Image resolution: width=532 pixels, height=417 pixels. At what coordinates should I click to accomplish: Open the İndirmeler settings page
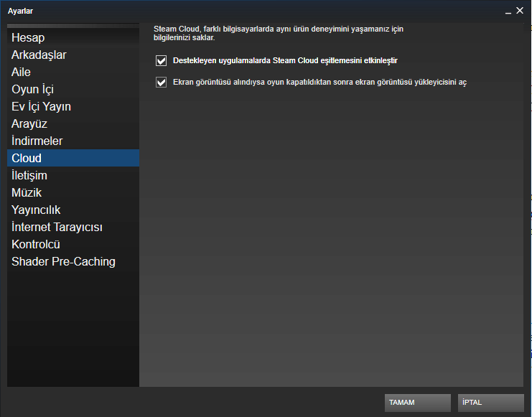[37, 141]
